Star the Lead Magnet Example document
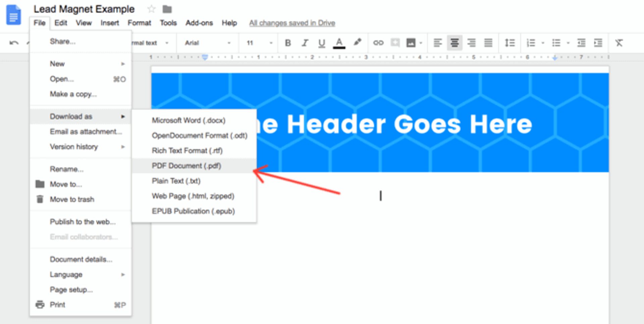The height and width of the screenshot is (324, 644). [x=152, y=9]
